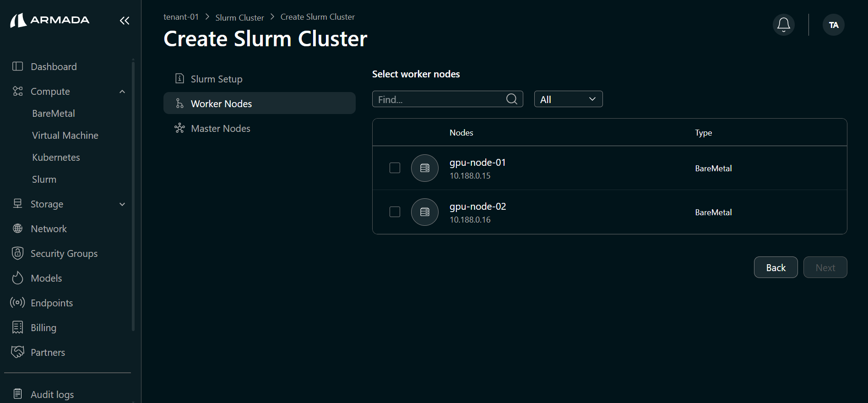The image size is (868, 403).
Task: Click the Billing receipt icon
Action: [x=17, y=327]
